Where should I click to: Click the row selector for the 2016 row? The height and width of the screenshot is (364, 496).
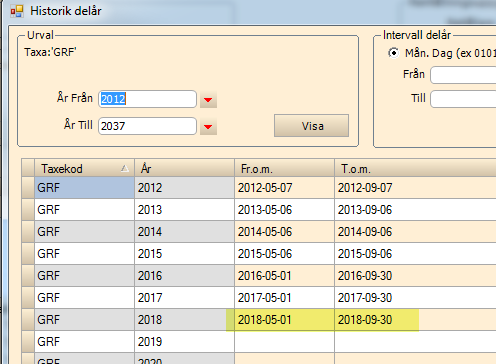click(x=28, y=276)
